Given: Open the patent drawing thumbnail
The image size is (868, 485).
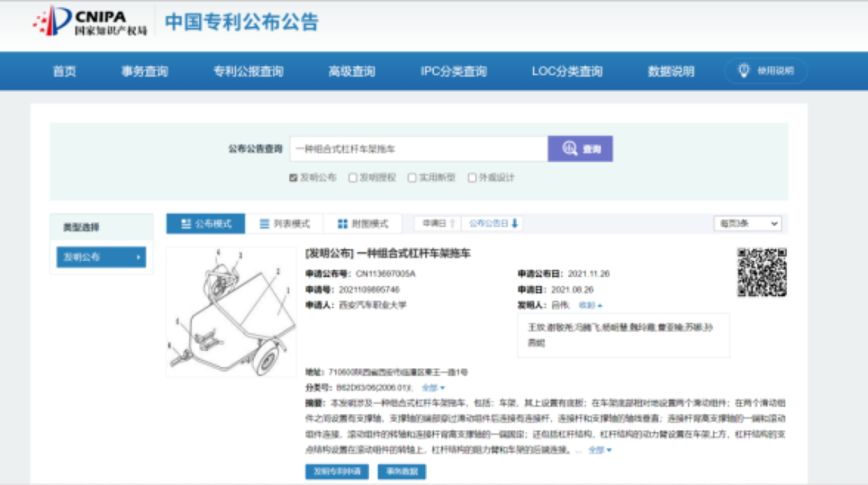Looking at the screenshot, I should (231, 312).
